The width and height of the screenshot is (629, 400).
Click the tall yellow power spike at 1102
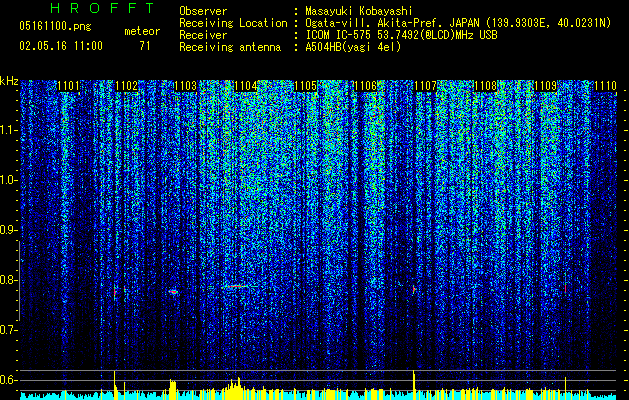(115, 385)
